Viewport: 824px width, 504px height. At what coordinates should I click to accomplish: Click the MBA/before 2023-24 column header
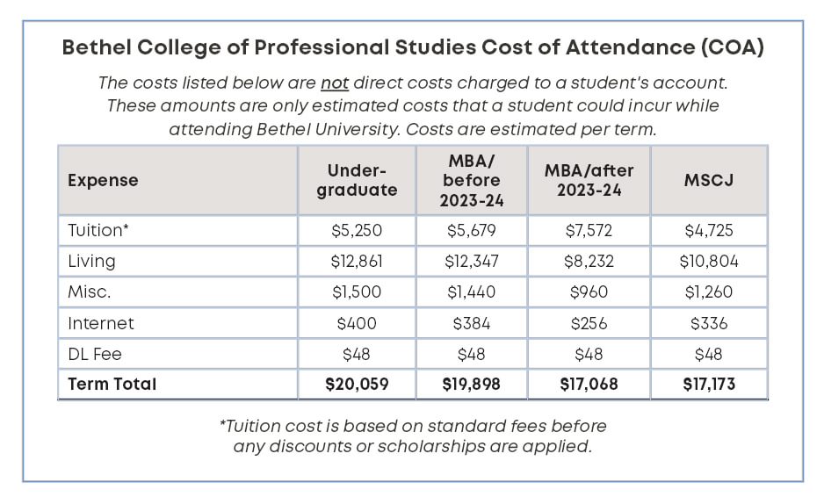pyautogui.click(x=472, y=180)
